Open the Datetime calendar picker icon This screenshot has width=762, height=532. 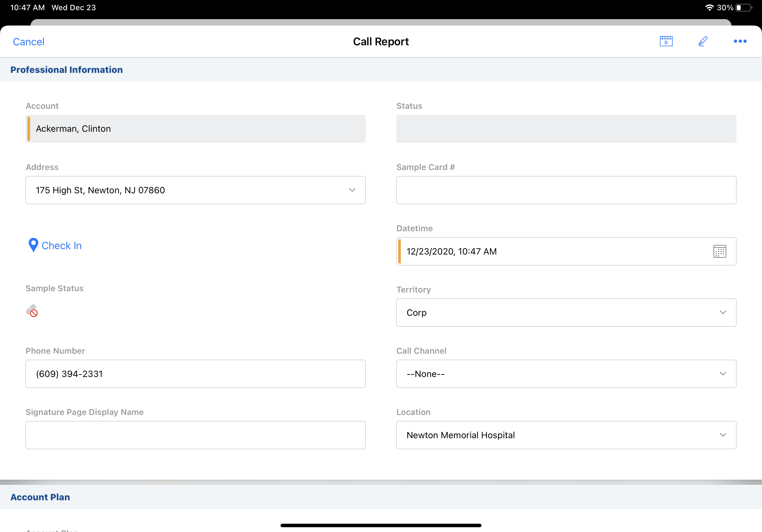click(719, 251)
